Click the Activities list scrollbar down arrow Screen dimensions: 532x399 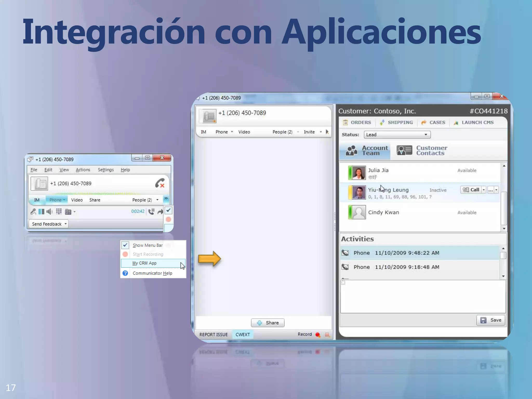(x=503, y=276)
